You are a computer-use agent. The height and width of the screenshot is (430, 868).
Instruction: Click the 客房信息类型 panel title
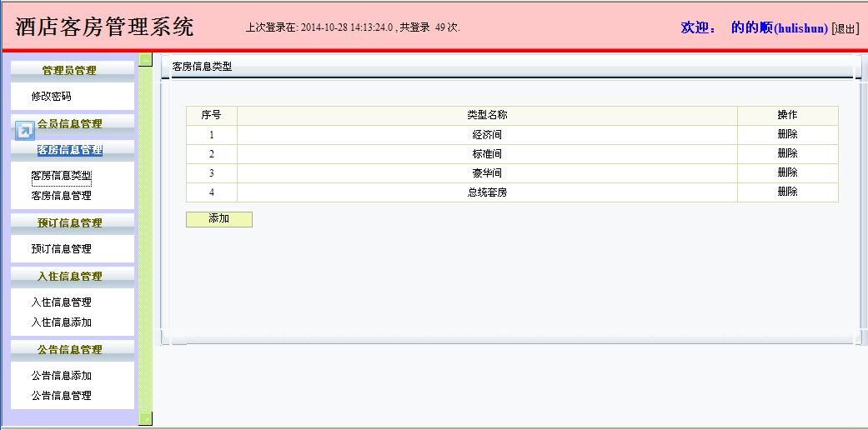point(202,67)
